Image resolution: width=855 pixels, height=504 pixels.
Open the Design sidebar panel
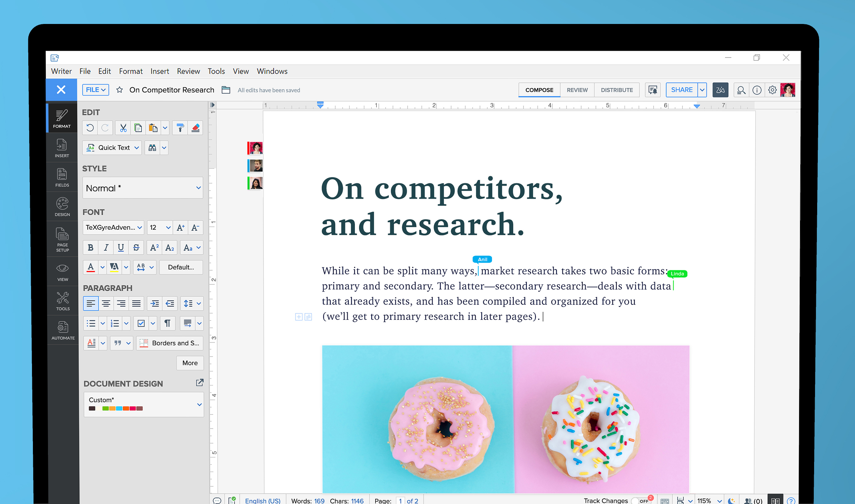coord(62,207)
